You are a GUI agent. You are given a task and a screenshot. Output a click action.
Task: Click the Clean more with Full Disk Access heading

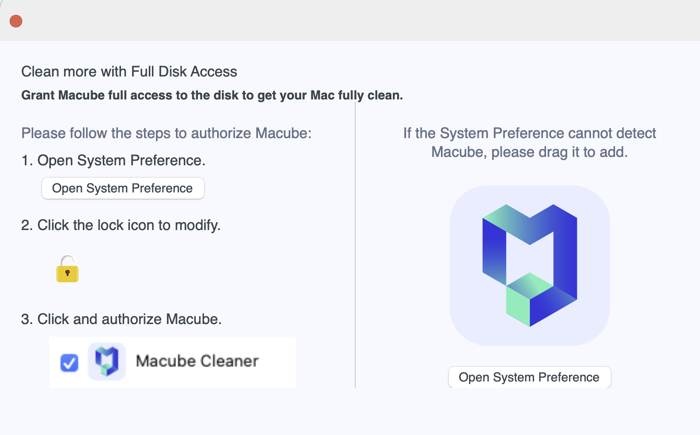click(129, 71)
